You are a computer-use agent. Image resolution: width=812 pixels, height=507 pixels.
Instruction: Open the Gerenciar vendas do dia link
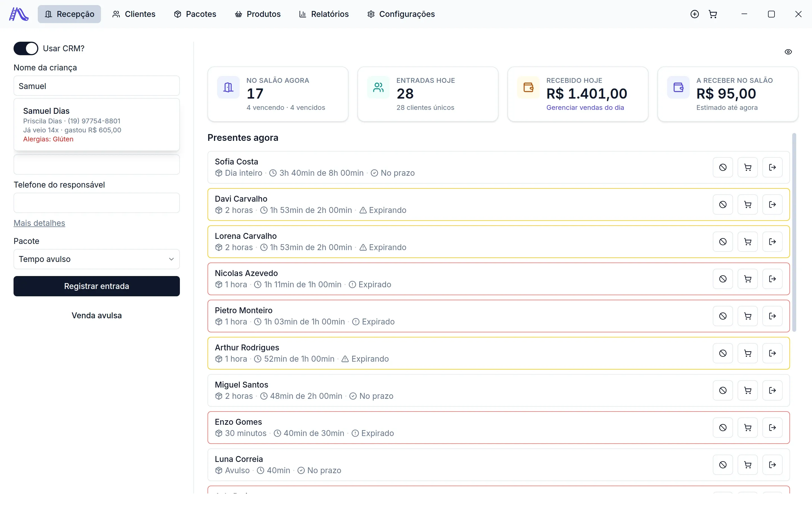tap(585, 108)
